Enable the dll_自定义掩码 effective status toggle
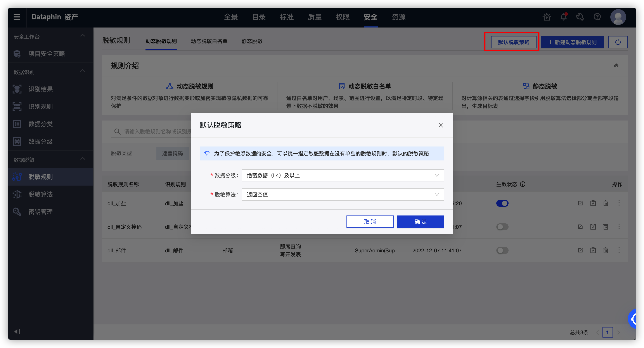Viewport: 644px width, 348px height. click(x=502, y=227)
